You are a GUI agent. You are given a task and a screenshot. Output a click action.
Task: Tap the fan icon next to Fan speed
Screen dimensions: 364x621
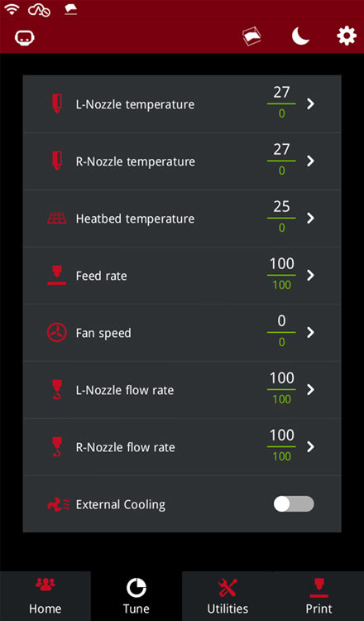[x=56, y=333]
